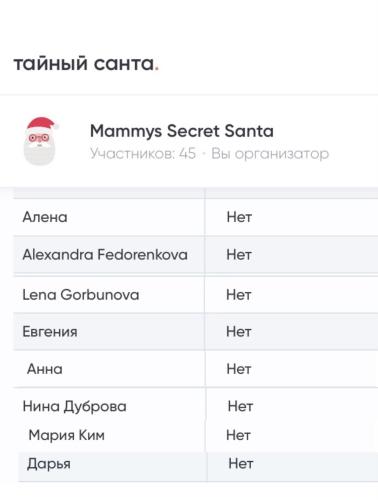Select the Вы организатор label
This screenshot has width=378, height=500.
270,154
